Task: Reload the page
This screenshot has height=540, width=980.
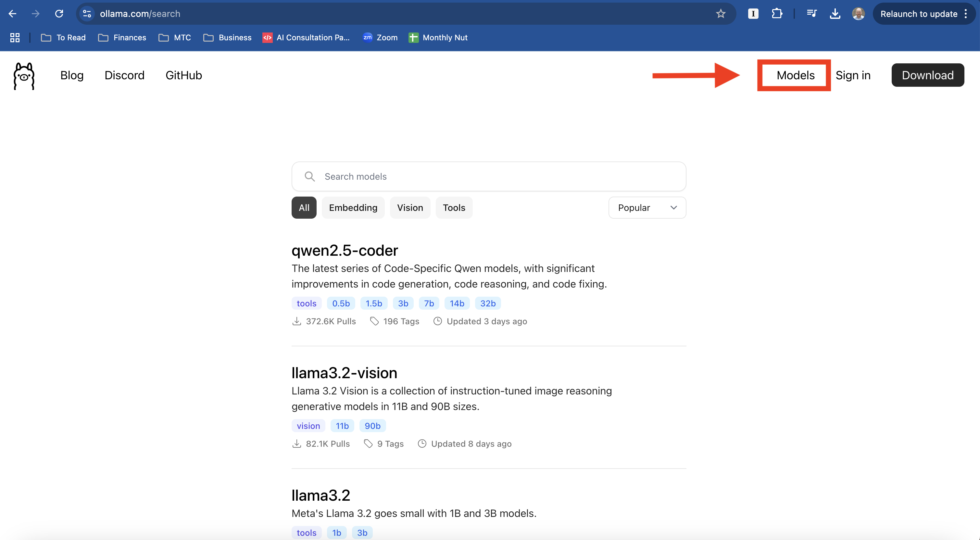Action: (x=59, y=14)
